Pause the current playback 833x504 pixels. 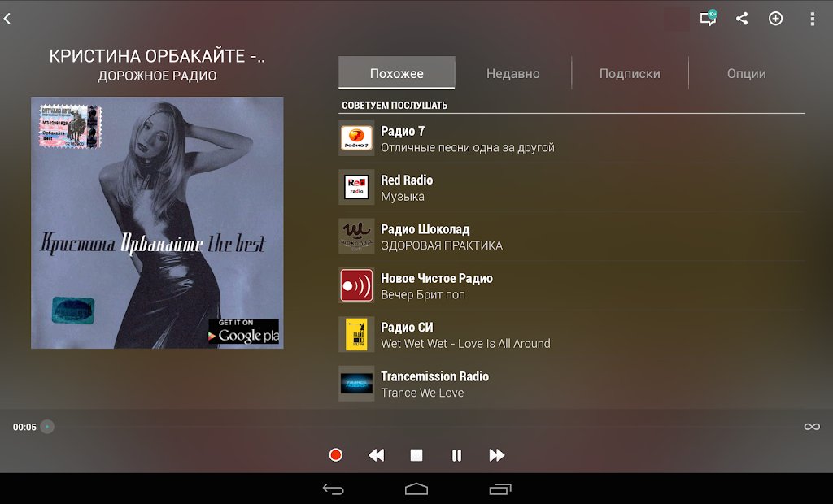click(x=456, y=455)
